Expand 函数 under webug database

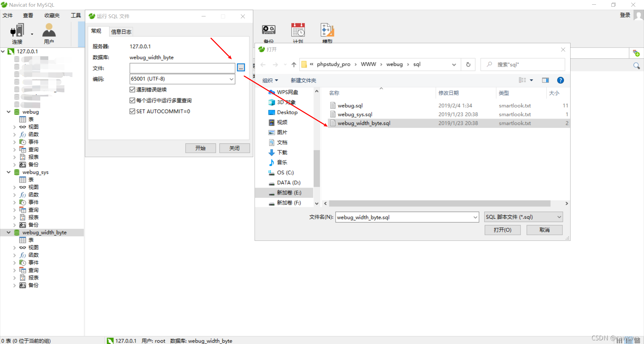point(14,134)
